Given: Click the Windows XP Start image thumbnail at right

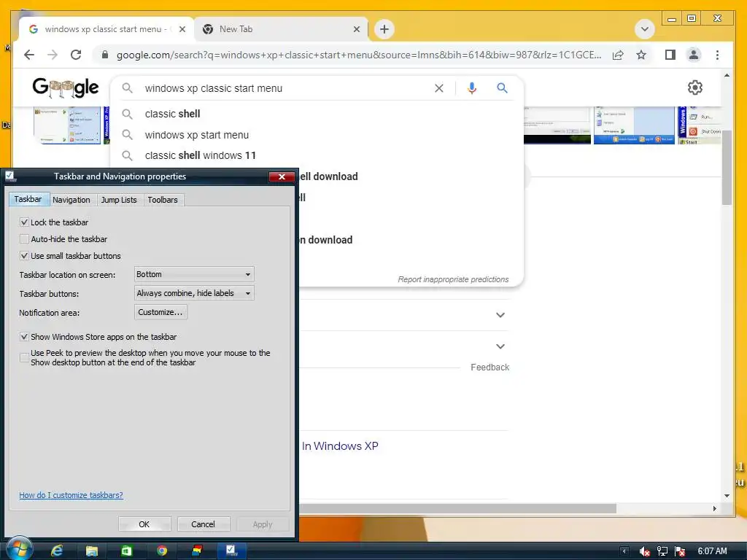Looking at the screenshot, I should coord(699,125).
